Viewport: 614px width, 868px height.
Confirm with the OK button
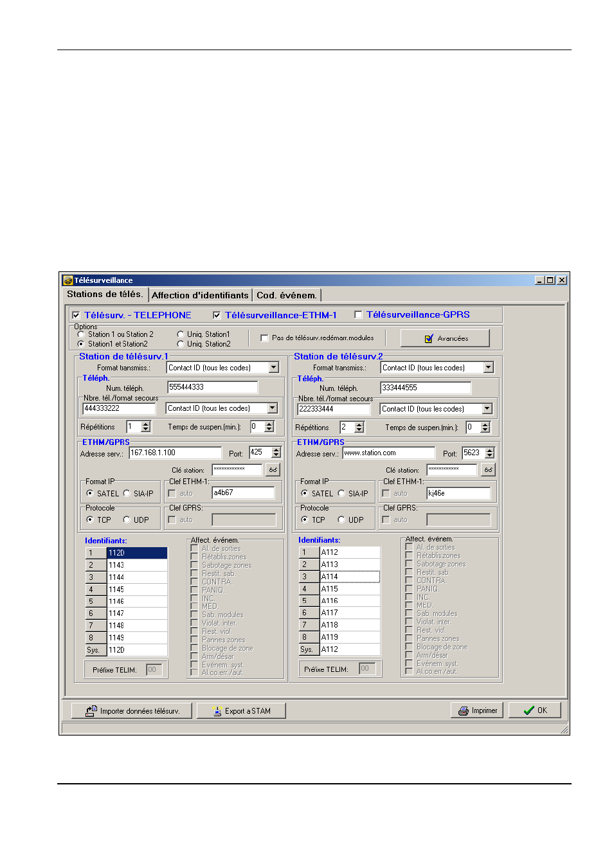[x=535, y=710]
